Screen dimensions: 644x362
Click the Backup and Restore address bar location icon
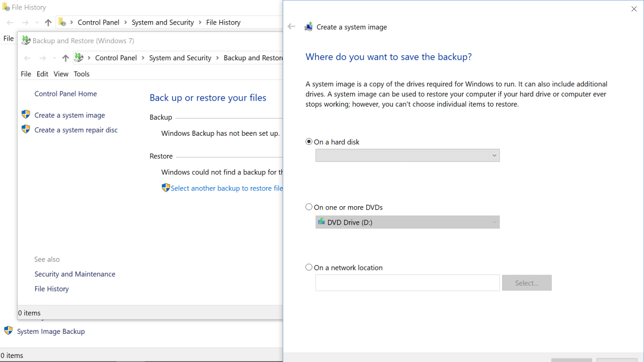78,58
